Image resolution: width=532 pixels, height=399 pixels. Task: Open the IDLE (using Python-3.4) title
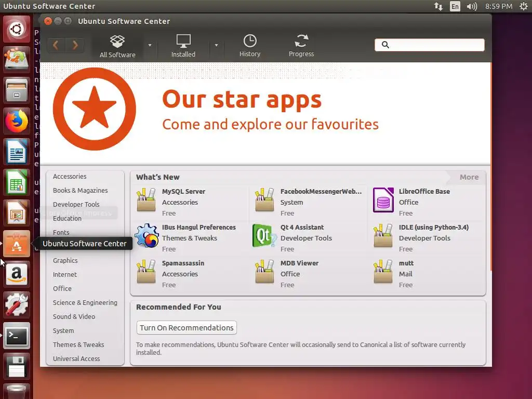tap(434, 228)
